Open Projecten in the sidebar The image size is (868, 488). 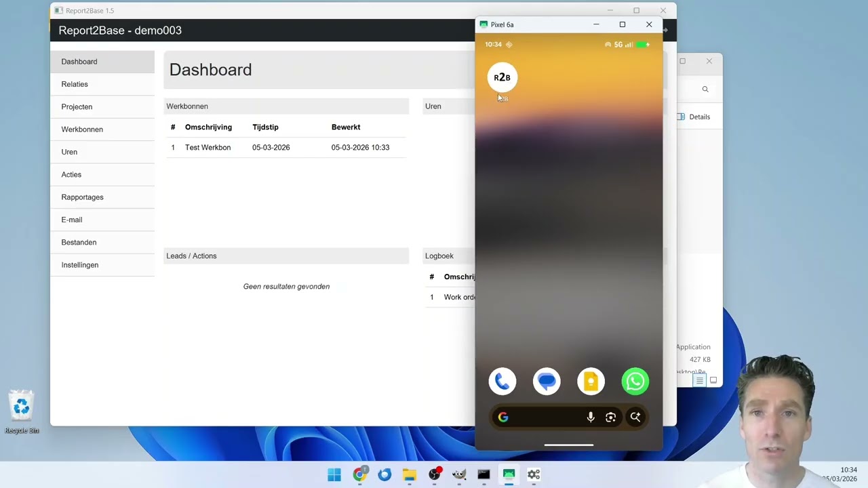point(102,106)
